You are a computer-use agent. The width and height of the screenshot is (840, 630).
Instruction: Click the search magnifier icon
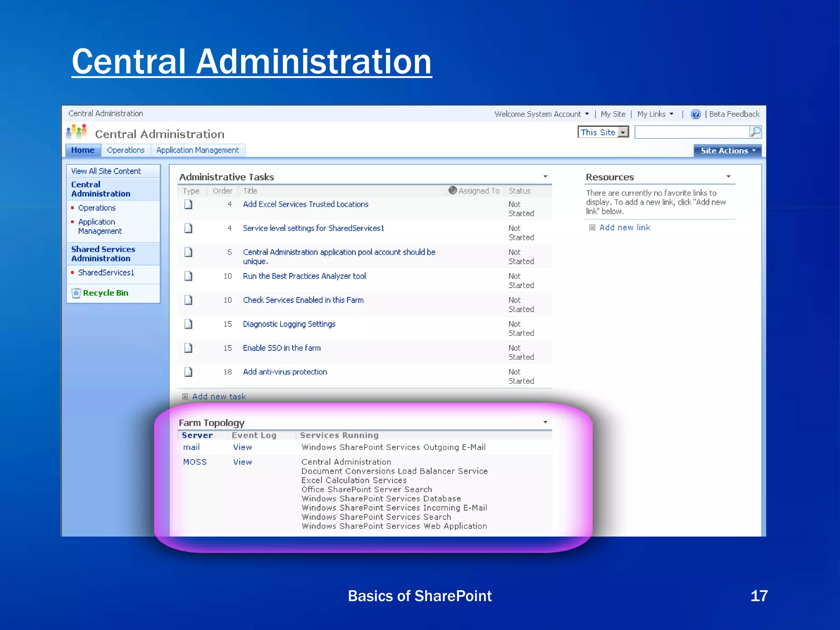(x=755, y=132)
